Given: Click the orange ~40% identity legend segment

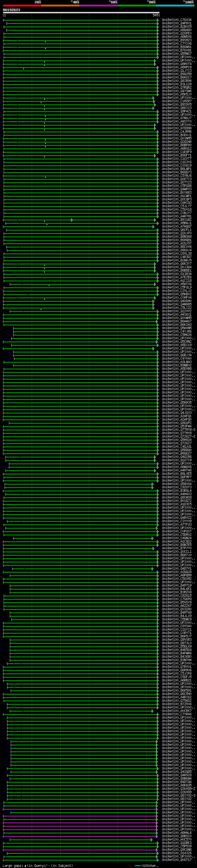Looking at the screenshot, I should point(61,6).
